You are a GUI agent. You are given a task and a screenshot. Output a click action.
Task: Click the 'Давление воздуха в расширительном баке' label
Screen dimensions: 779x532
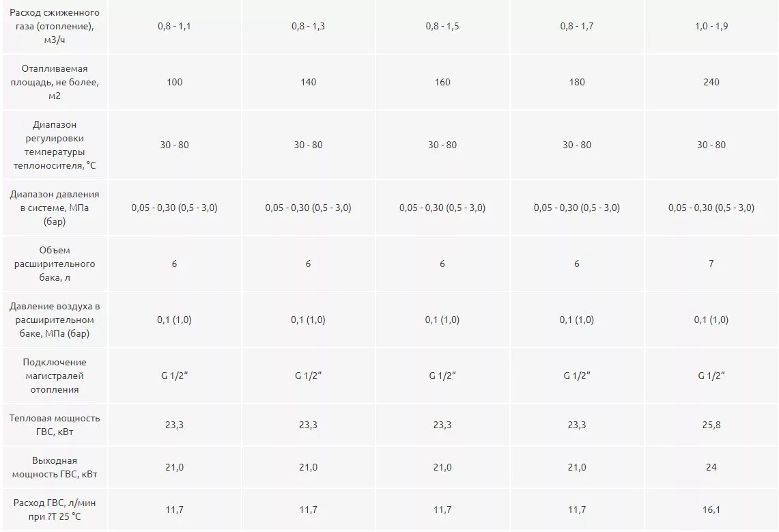(x=55, y=320)
